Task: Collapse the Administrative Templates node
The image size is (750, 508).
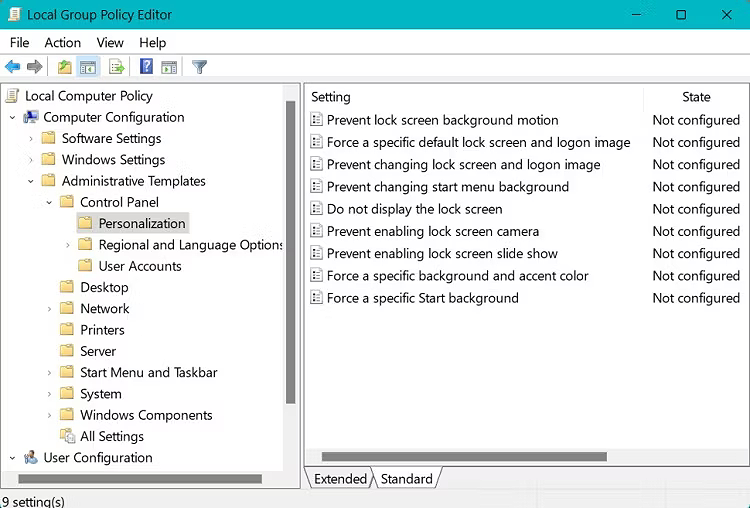Action: click(31, 181)
